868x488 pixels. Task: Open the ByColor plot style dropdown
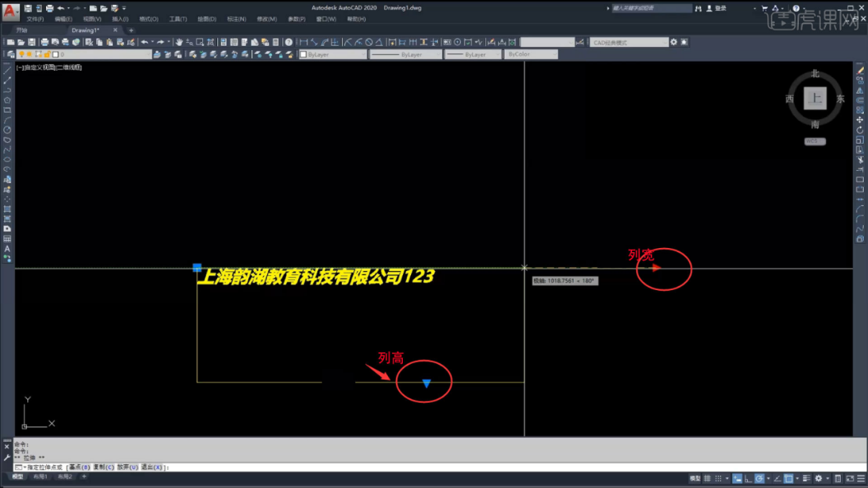tap(531, 54)
